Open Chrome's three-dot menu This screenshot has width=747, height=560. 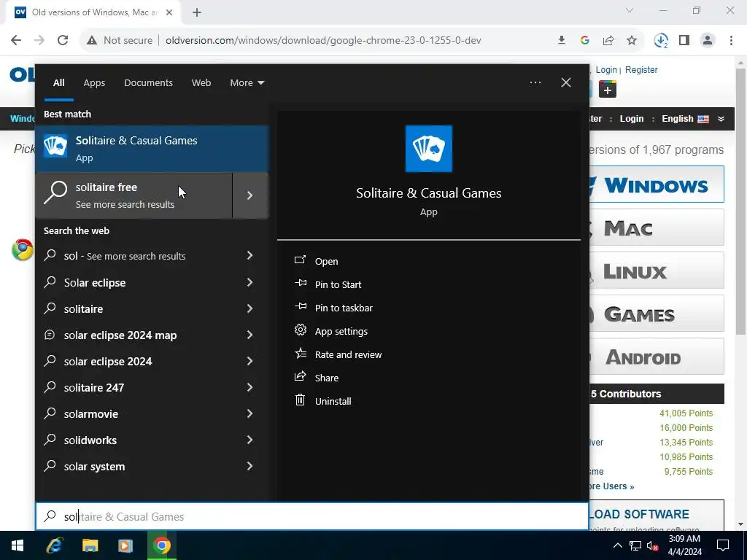pyautogui.click(x=731, y=41)
